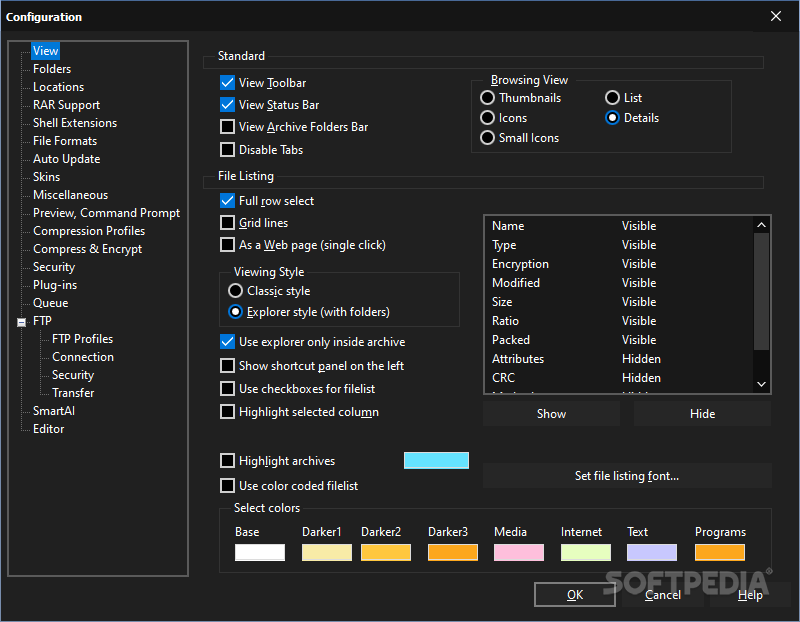Click column list scroll up arrow
This screenshot has height=622, width=800.
click(761, 225)
